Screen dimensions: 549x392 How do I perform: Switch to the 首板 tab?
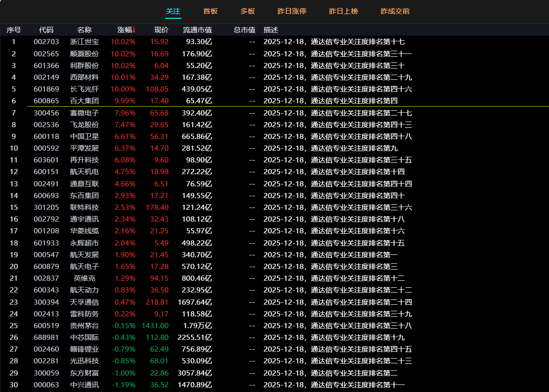coord(210,11)
